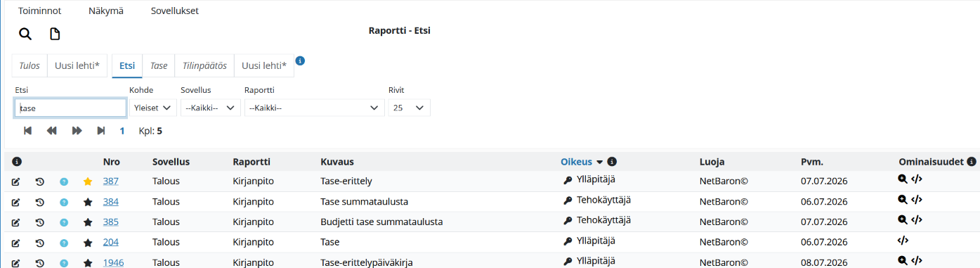Edit report 387 via pencil icon
Screen dimensions: 980x268
tap(16, 181)
